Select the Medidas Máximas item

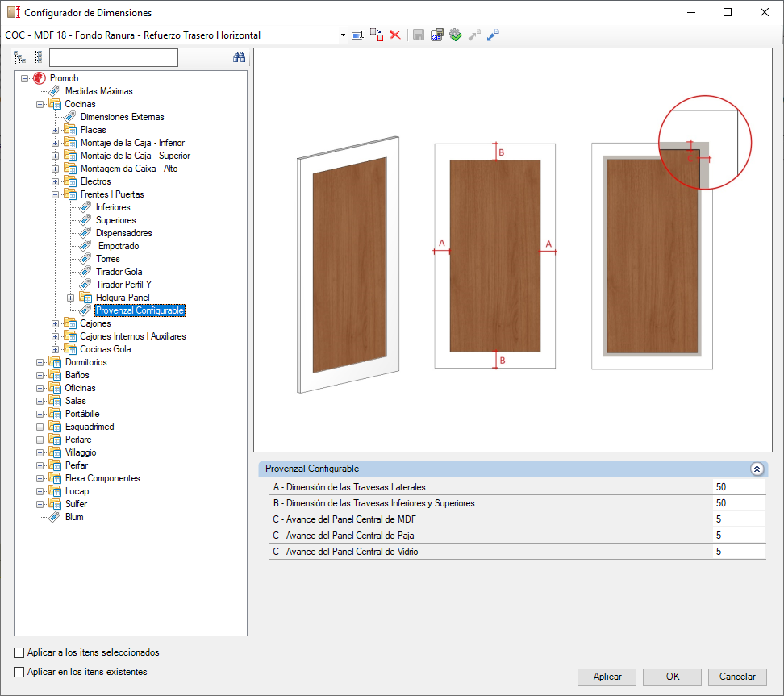98,91
